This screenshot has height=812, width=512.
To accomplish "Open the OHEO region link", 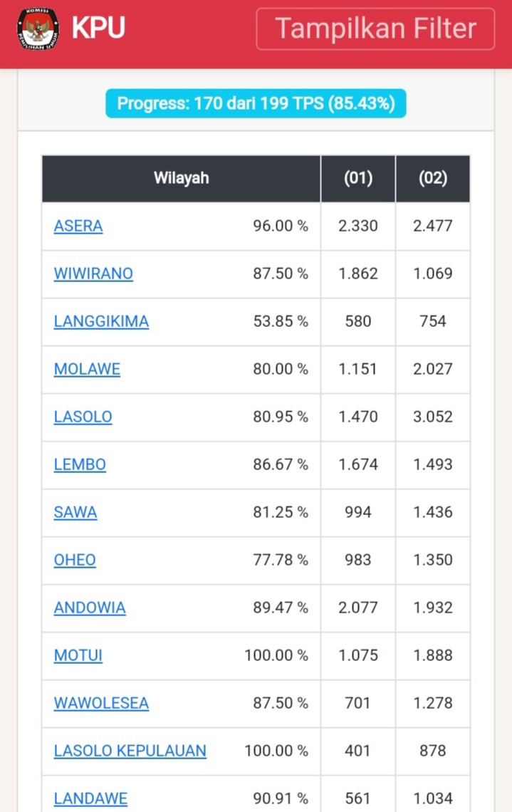I will coord(75,560).
